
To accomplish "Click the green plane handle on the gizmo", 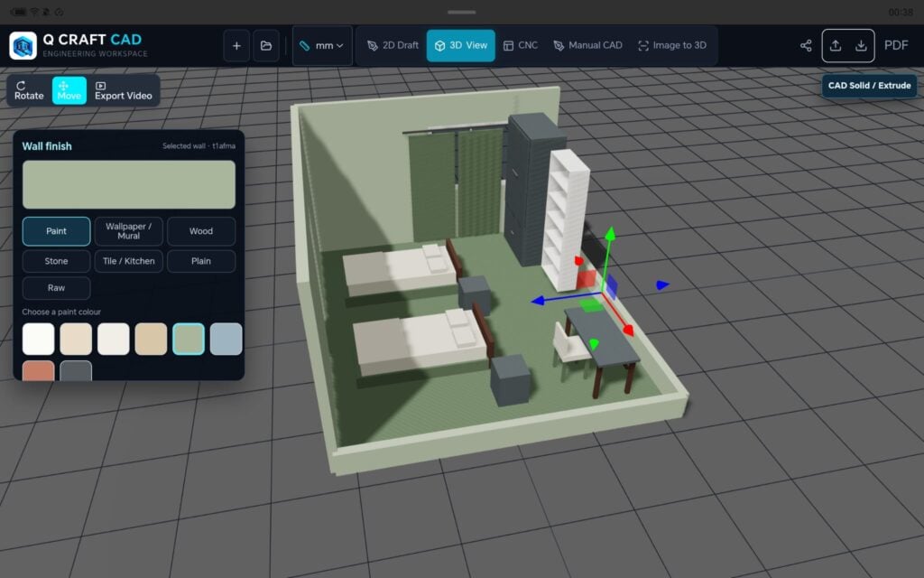I will point(591,305).
